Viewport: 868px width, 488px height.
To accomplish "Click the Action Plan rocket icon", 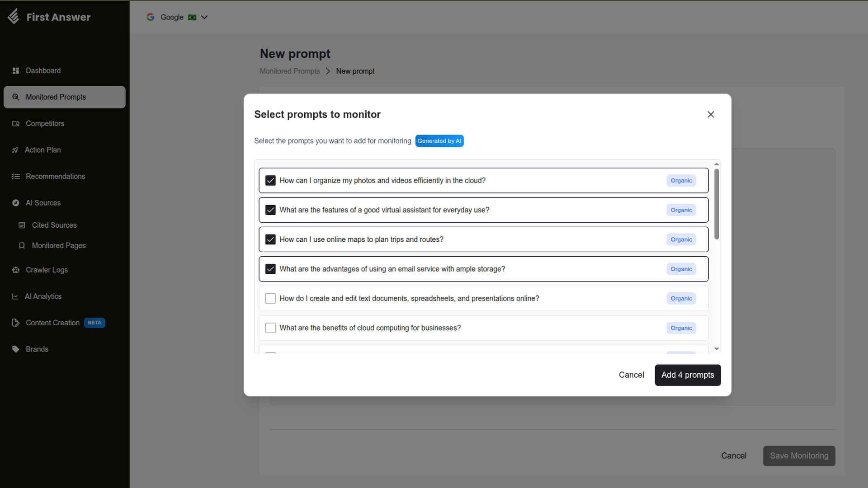I will (x=15, y=150).
